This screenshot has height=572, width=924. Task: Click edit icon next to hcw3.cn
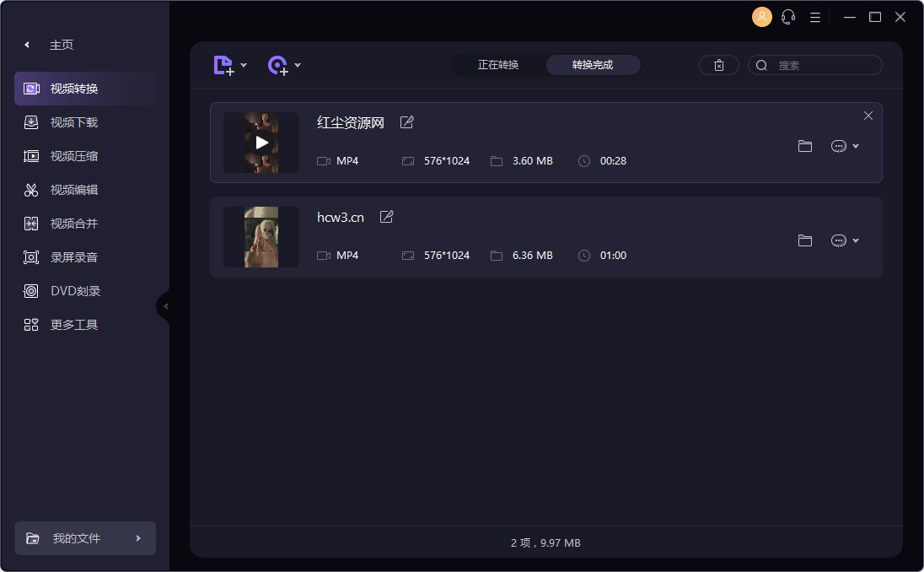387,217
